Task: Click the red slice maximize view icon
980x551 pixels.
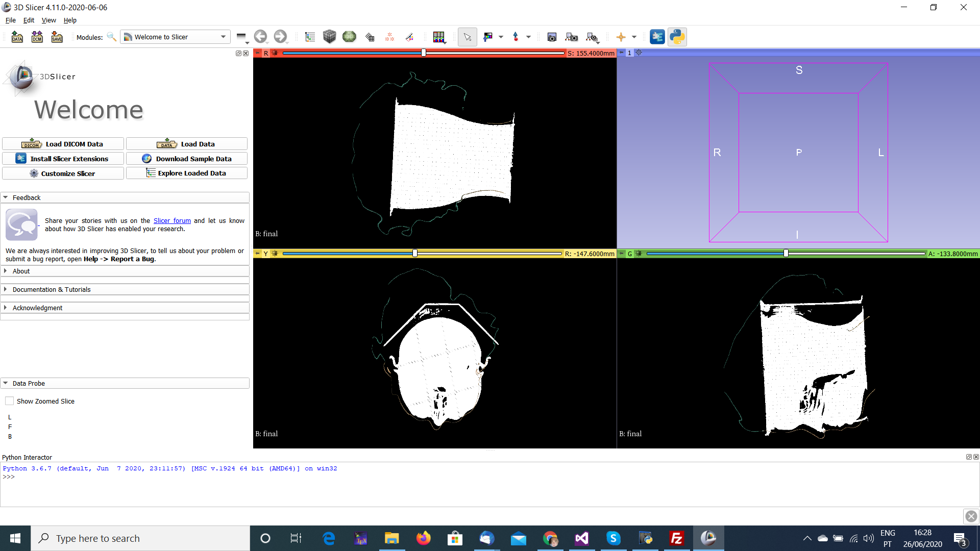Action: tap(275, 53)
